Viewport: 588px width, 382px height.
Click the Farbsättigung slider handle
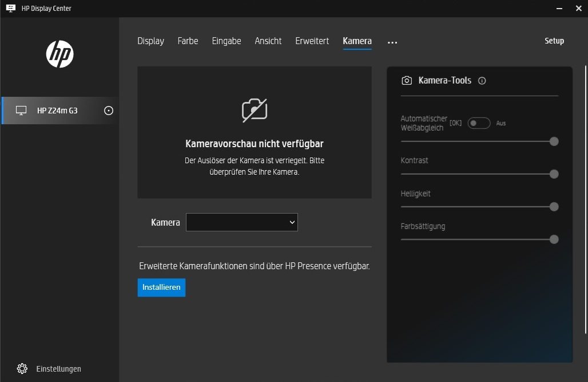554,239
